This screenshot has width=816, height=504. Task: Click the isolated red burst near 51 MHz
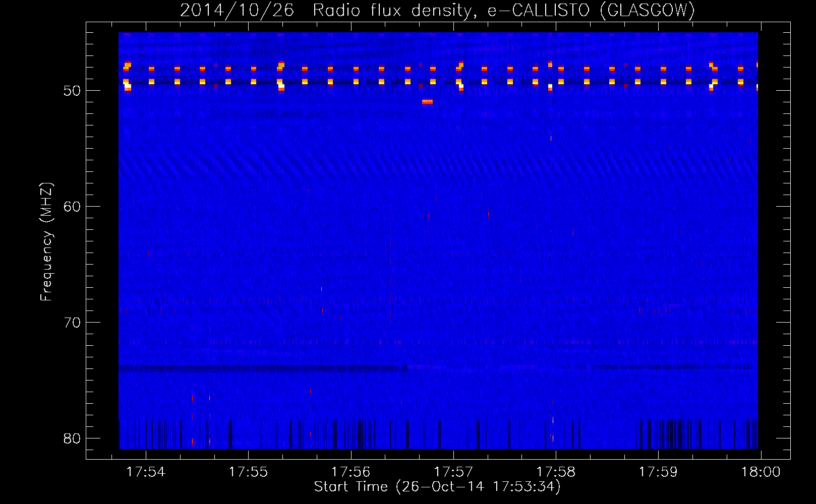coord(427,102)
